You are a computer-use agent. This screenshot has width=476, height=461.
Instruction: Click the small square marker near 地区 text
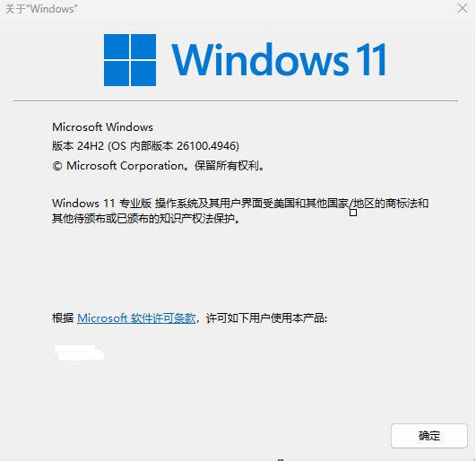(353, 213)
